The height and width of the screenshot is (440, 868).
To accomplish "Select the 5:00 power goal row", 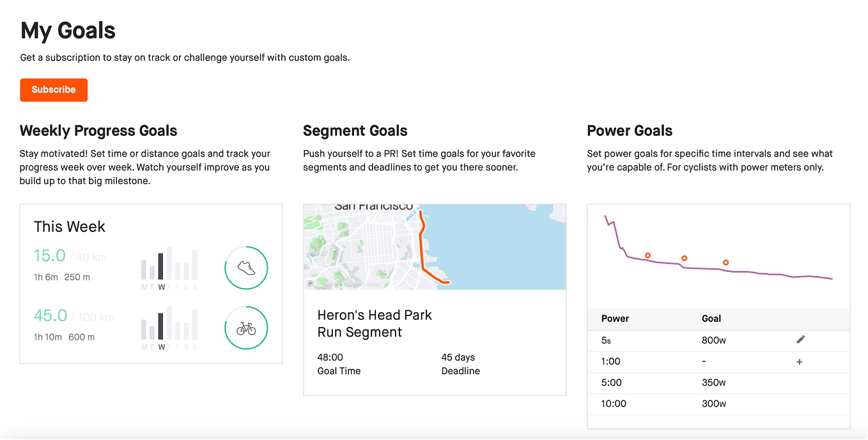I will point(718,383).
